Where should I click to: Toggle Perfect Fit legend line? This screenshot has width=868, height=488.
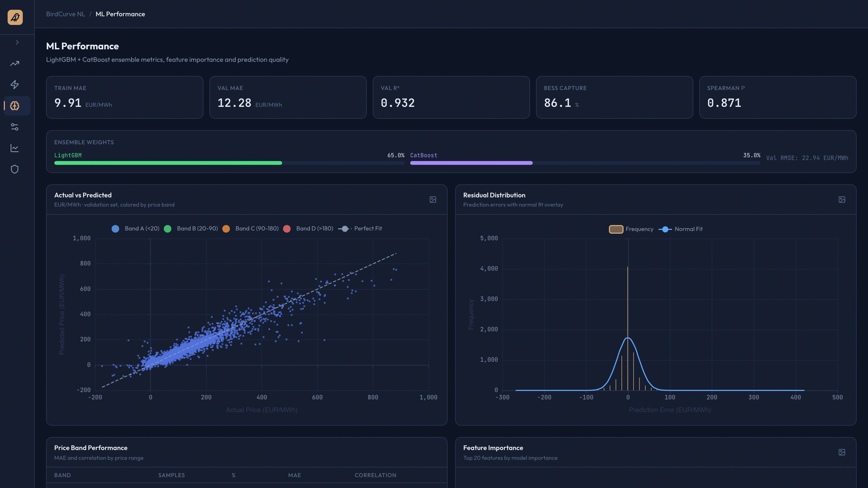[x=360, y=229]
